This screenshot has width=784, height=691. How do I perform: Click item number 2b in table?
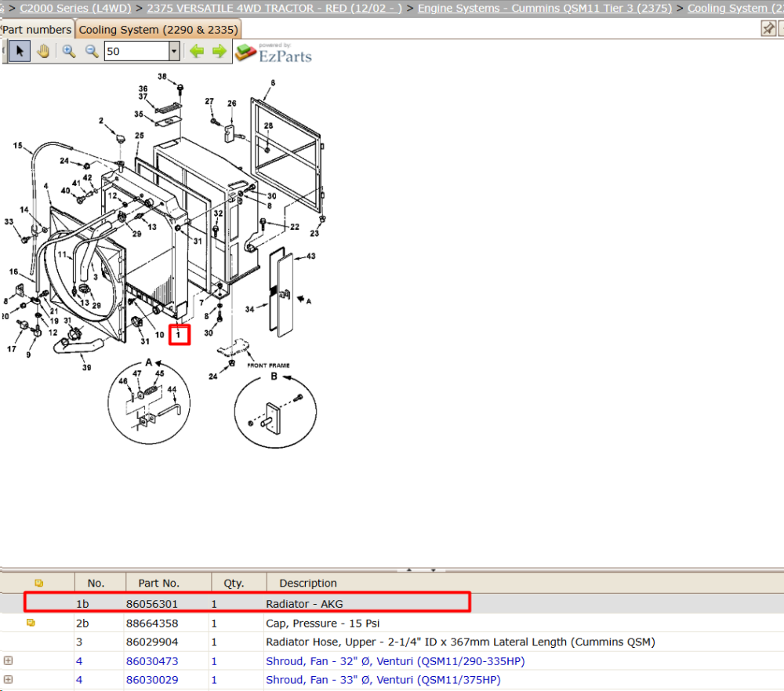pos(82,624)
